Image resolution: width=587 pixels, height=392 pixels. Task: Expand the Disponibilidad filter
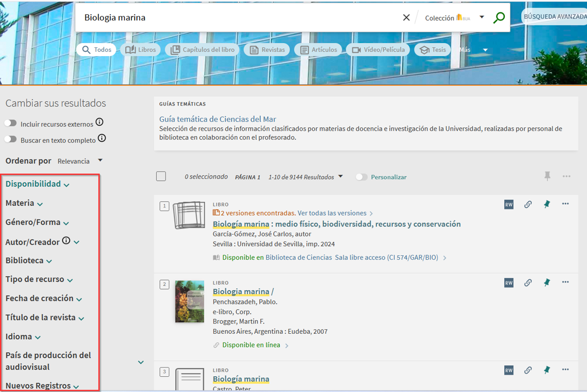[x=38, y=184]
